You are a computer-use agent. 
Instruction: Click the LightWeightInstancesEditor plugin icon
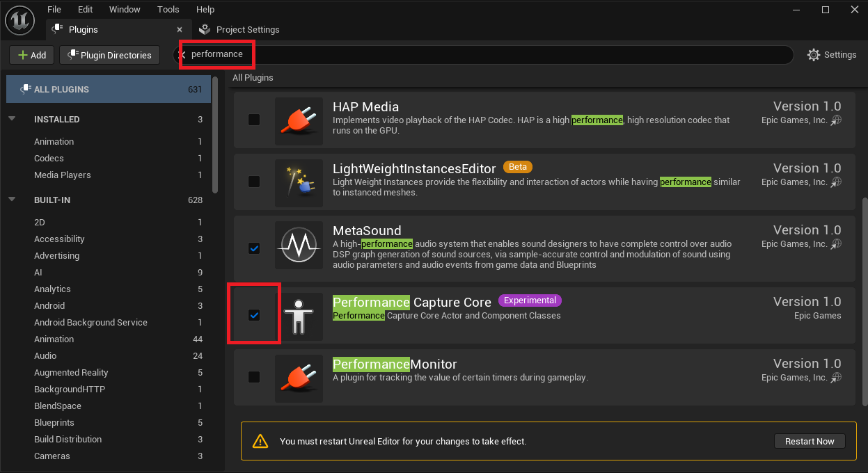299,183
